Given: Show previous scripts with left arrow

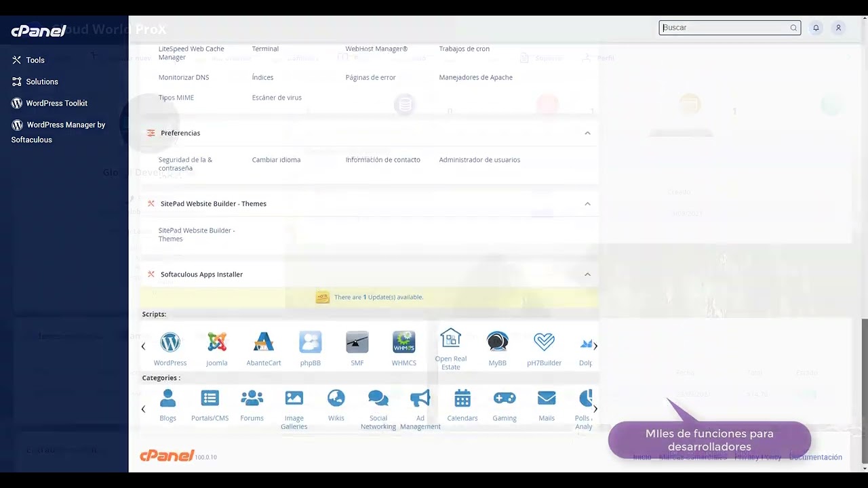Looking at the screenshot, I should (x=143, y=346).
